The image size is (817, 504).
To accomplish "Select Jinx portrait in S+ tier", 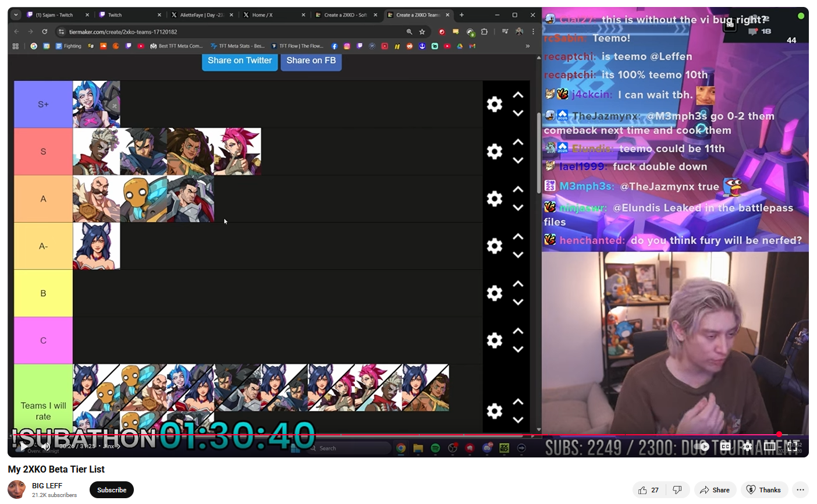I will [97, 104].
